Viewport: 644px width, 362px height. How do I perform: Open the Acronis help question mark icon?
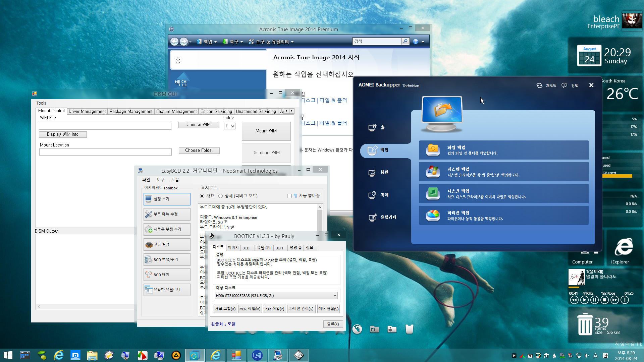(x=416, y=42)
